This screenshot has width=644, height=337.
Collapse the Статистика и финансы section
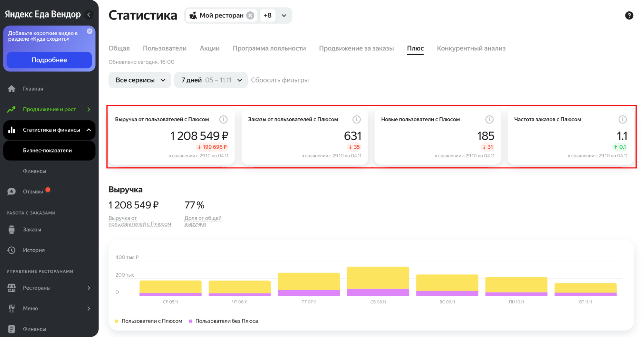[x=89, y=130]
